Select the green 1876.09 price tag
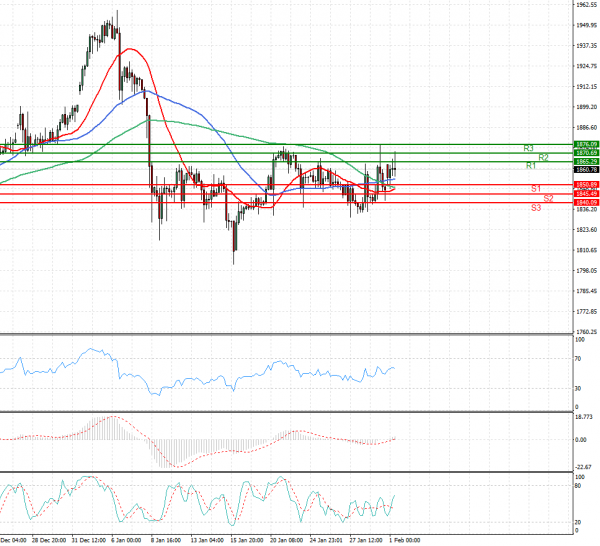The image size is (600, 546). 587,144
